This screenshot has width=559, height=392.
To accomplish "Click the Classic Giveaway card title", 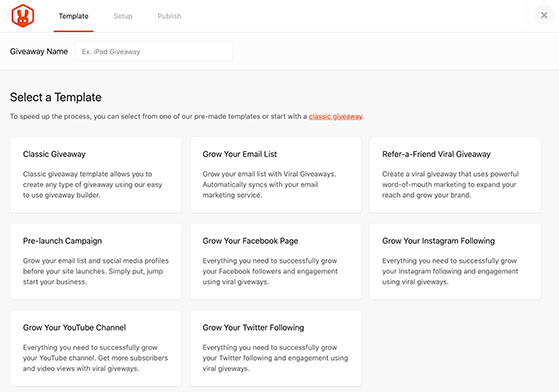I will [x=54, y=154].
